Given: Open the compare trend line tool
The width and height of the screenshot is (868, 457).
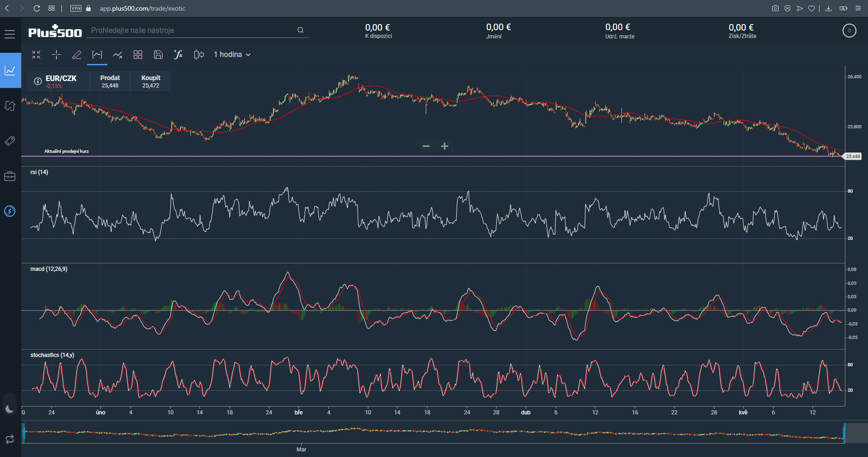Looking at the screenshot, I should (x=118, y=55).
